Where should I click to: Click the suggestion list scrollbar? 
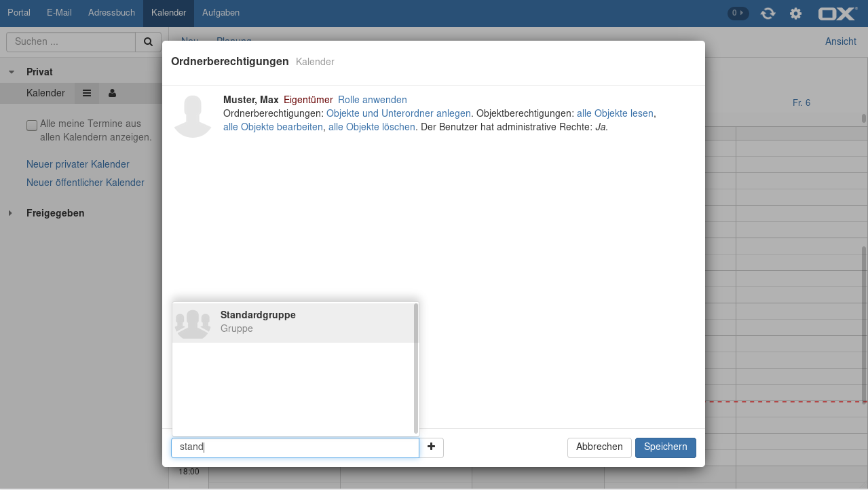pos(415,368)
